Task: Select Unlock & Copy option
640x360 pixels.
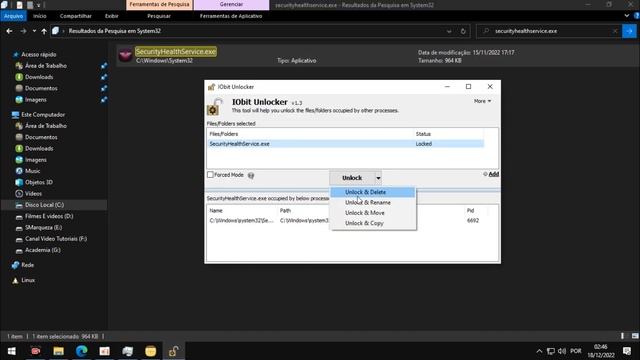Action: click(x=373, y=223)
